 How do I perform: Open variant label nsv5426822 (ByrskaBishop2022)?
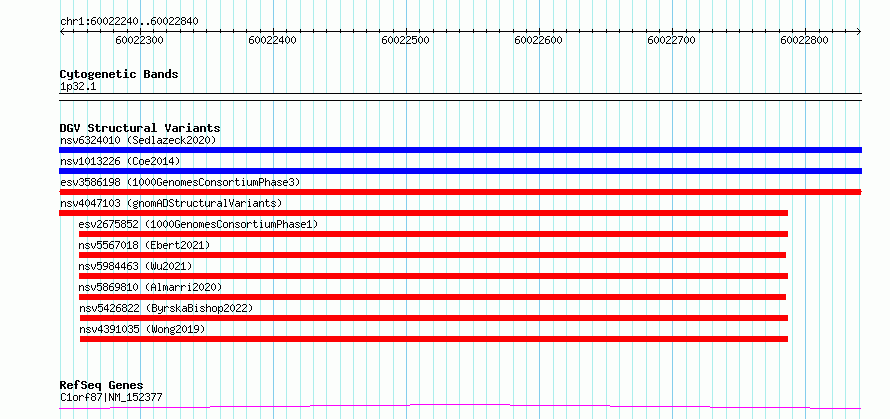point(166,308)
